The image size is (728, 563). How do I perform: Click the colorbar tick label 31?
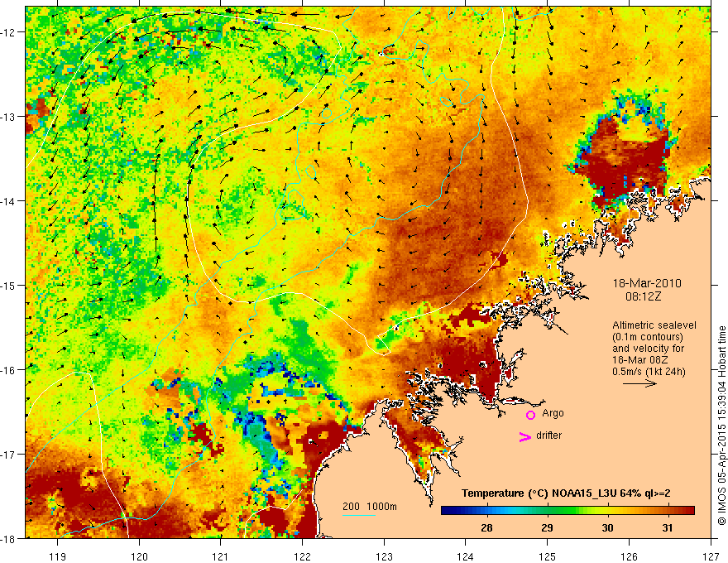(667, 527)
